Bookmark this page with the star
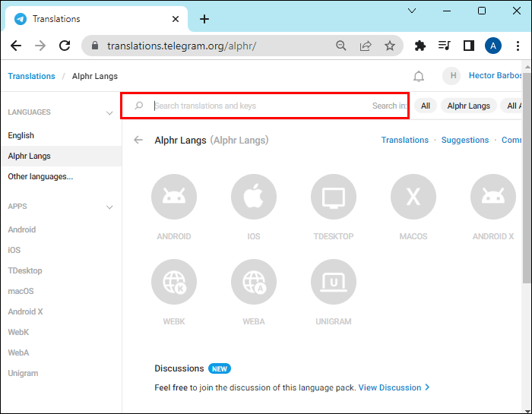This screenshot has height=414, width=532. tap(390, 46)
